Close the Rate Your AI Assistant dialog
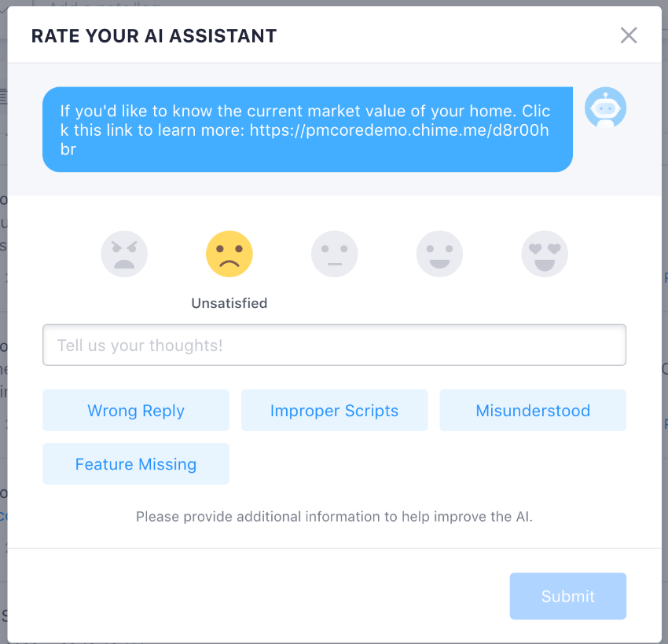668x644 pixels. [x=629, y=35]
